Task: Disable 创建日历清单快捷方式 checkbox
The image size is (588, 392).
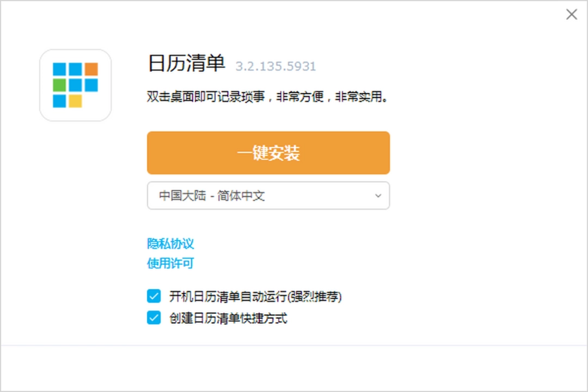Action: point(153,318)
